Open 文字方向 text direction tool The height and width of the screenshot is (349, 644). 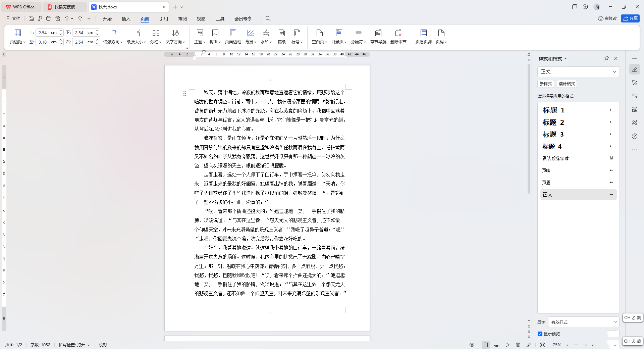pyautogui.click(x=175, y=37)
